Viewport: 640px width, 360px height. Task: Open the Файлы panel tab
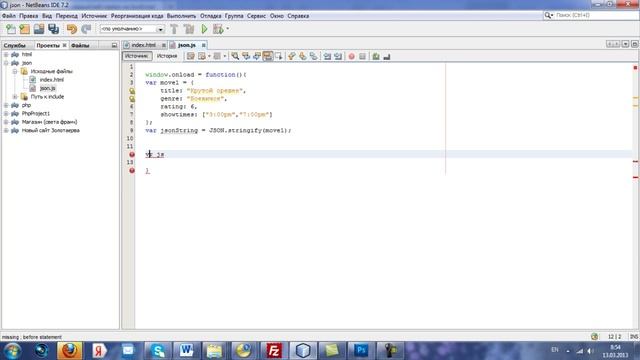coord(80,45)
